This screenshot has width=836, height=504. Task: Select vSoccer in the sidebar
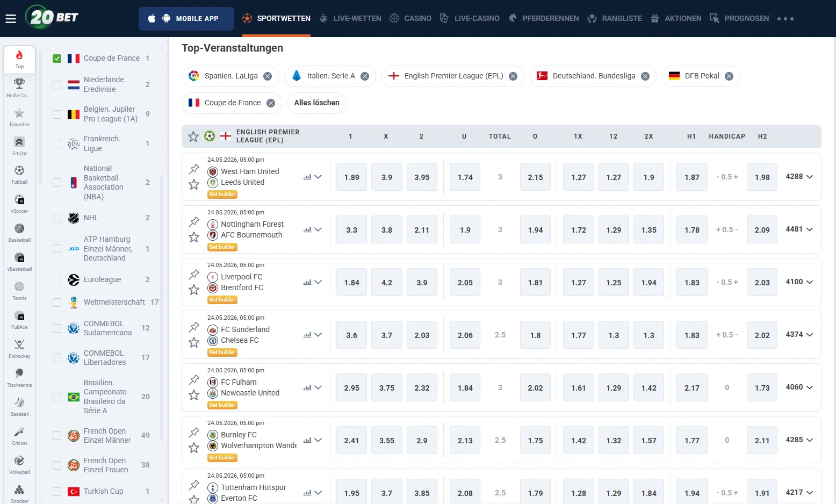pos(19,204)
